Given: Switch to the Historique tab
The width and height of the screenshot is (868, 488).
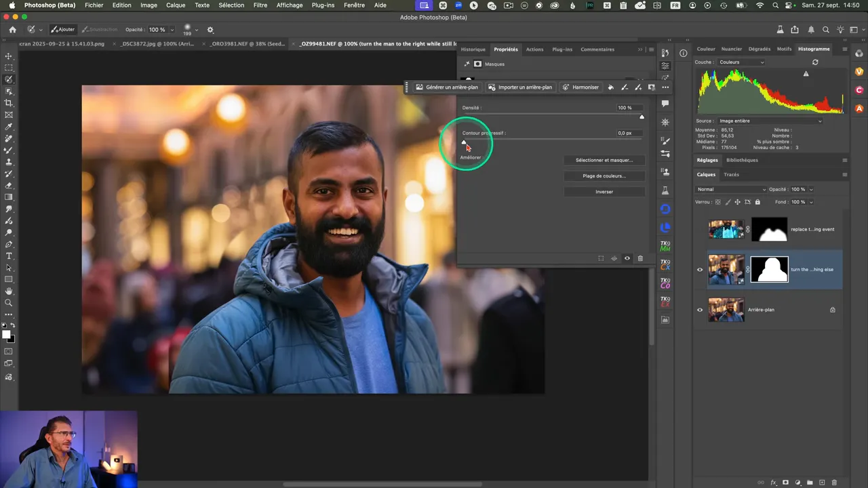Looking at the screenshot, I should tap(473, 49).
